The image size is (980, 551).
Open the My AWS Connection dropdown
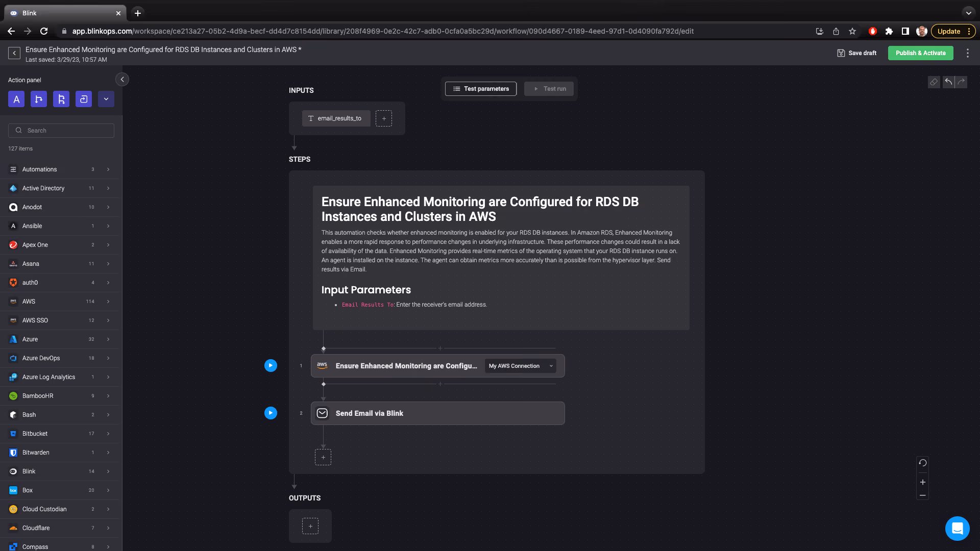(x=520, y=366)
